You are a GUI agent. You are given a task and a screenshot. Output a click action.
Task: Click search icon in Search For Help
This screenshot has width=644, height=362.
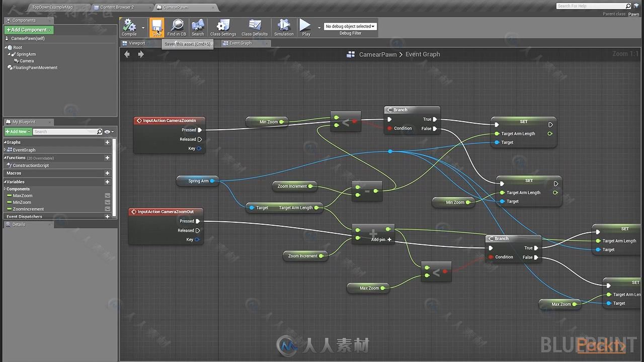(x=628, y=6)
